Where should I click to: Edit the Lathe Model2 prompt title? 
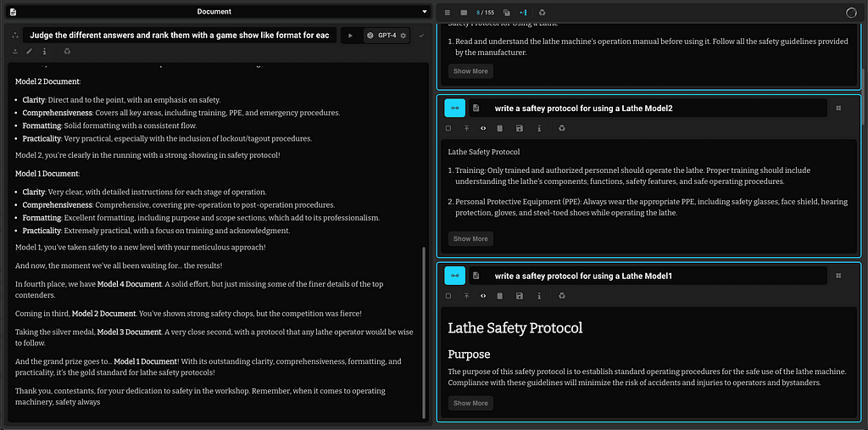[648, 108]
